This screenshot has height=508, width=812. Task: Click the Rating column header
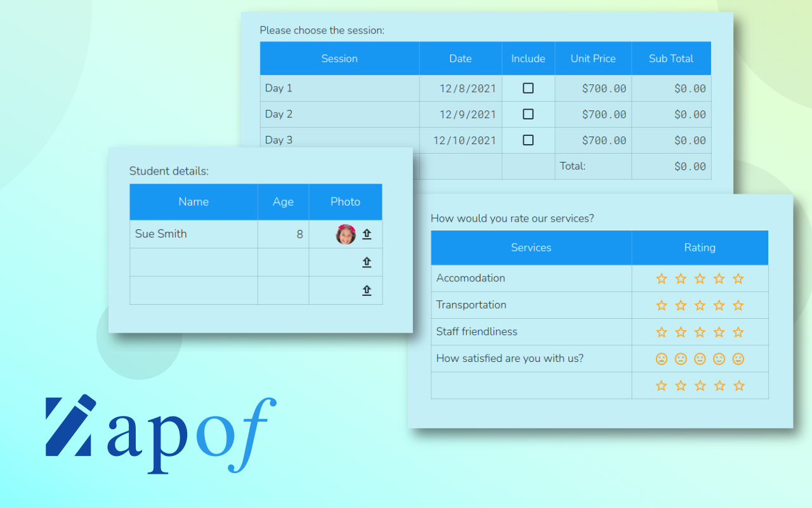point(700,248)
